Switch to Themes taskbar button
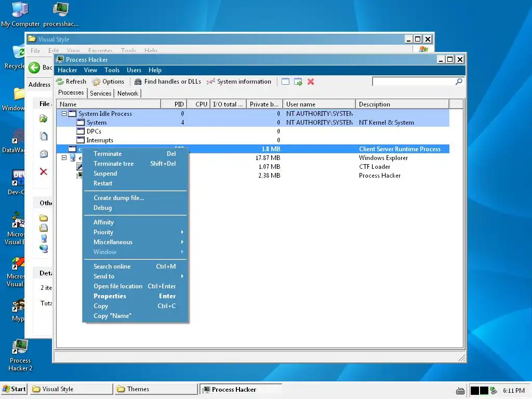 [156, 389]
